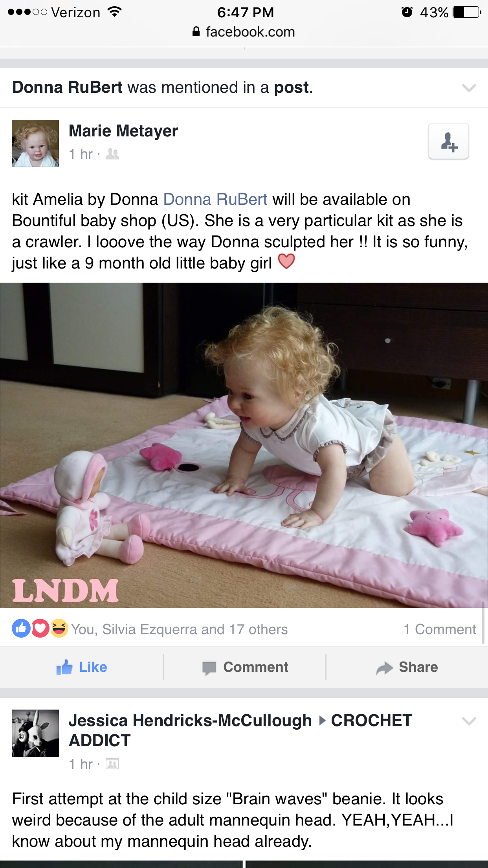Open the crawling baby doll photo
The height and width of the screenshot is (868, 488).
[x=244, y=445]
